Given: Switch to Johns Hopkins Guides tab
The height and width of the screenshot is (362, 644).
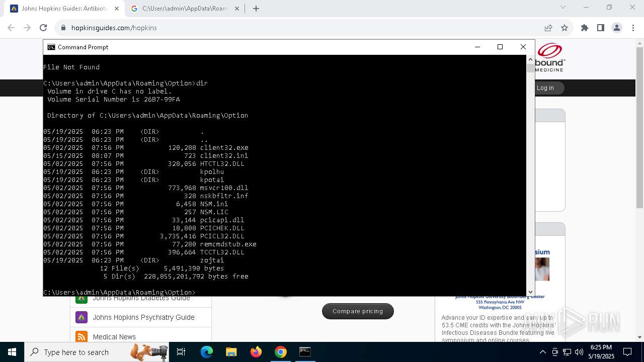Looking at the screenshot, I should [64, 9].
